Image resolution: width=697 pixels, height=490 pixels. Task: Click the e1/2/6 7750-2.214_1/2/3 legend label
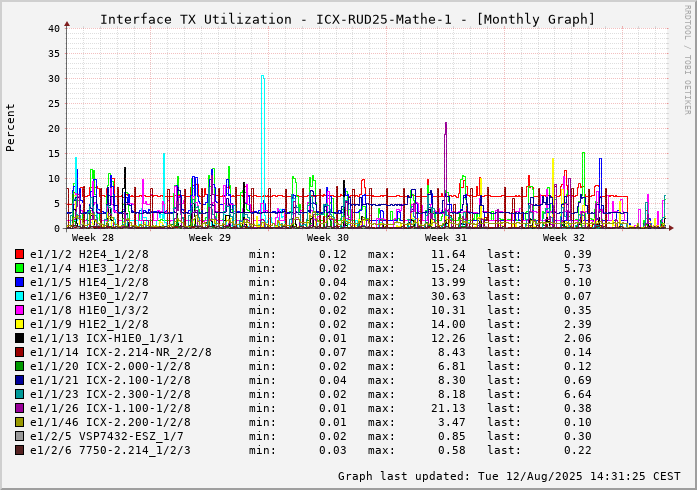point(110,450)
